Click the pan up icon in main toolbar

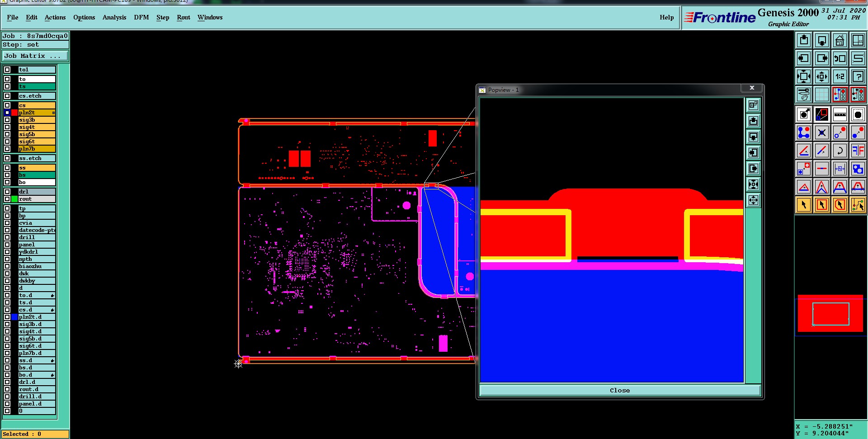804,40
